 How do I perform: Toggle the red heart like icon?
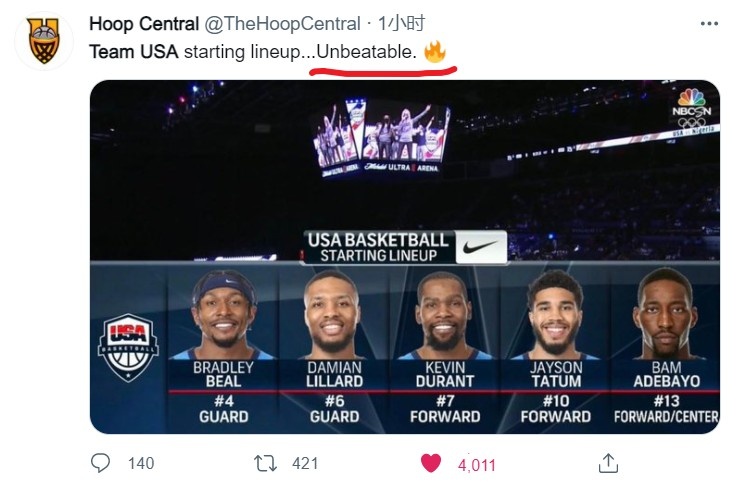coord(431,463)
